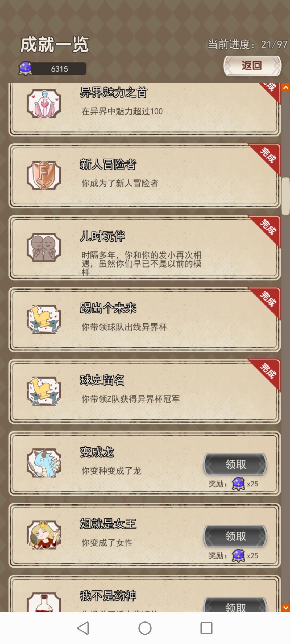The width and height of the screenshot is (290, 644).
Task: Tap the 儿时玩伴 two-friends badge icon
Action: tap(44, 247)
